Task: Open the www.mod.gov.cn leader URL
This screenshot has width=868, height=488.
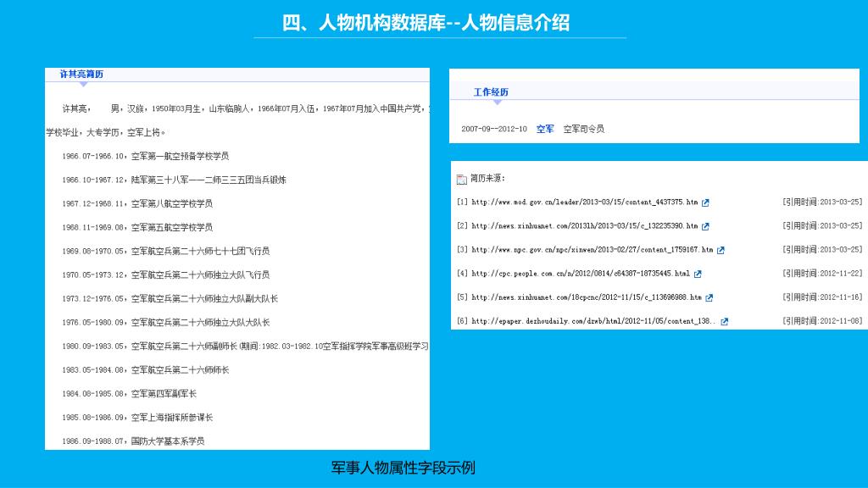Action: (x=584, y=202)
